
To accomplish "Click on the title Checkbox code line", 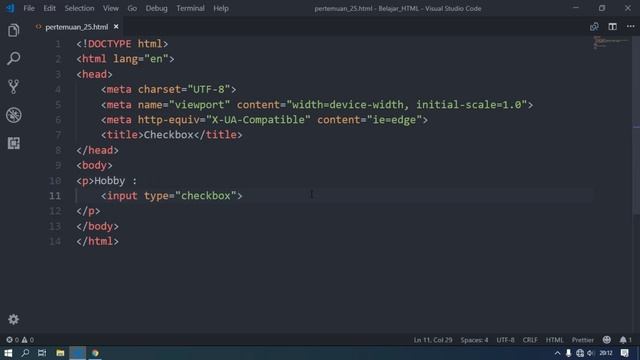I will click(x=171, y=135).
